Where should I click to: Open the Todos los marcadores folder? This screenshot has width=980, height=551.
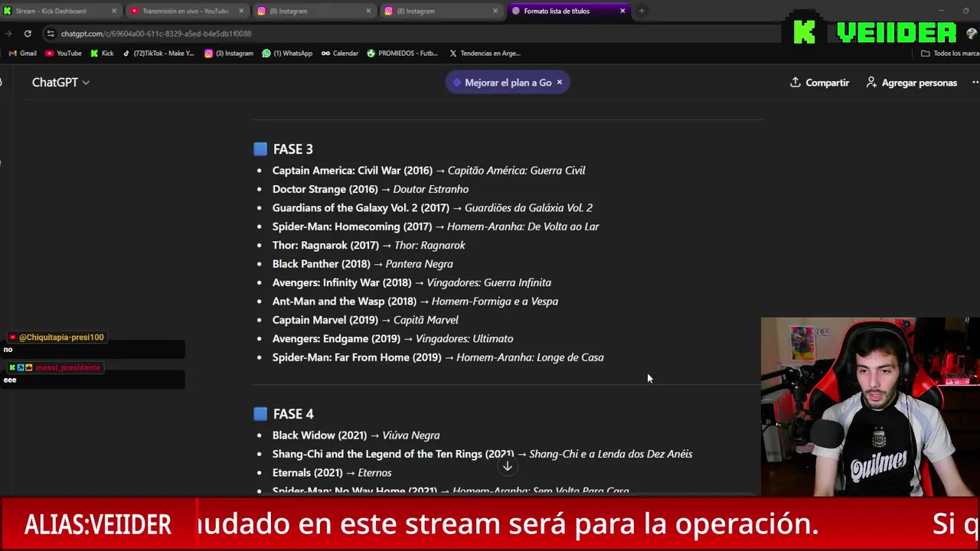click(x=950, y=54)
